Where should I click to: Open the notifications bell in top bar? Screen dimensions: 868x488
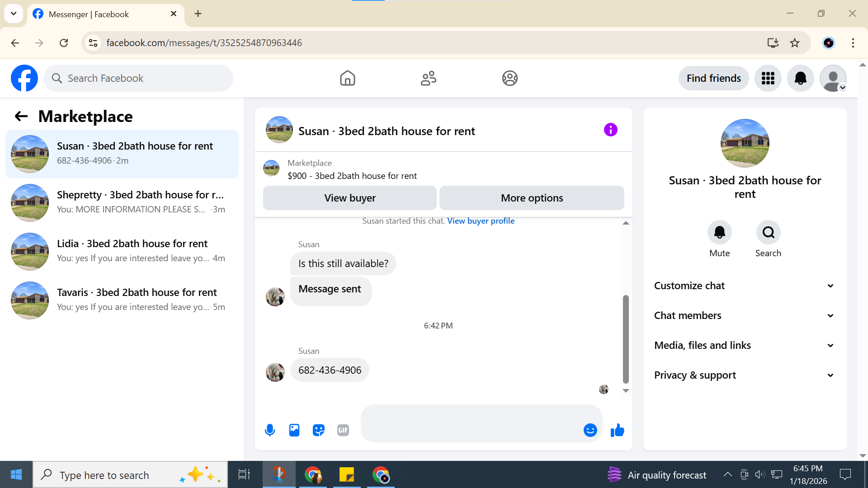click(x=800, y=78)
